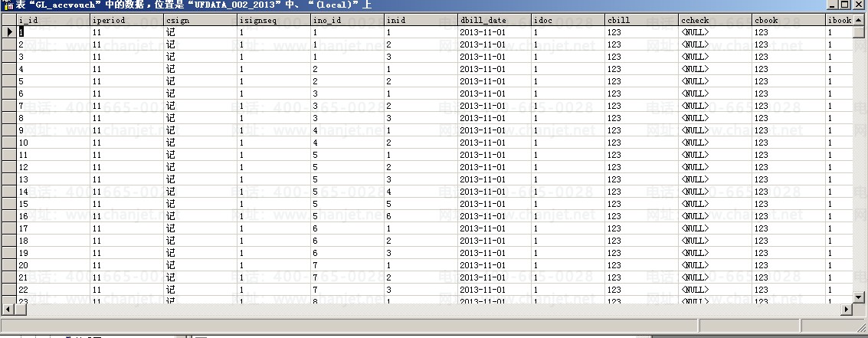Click the ccheck column header
This screenshot has width=868, height=338.
[715, 20]
